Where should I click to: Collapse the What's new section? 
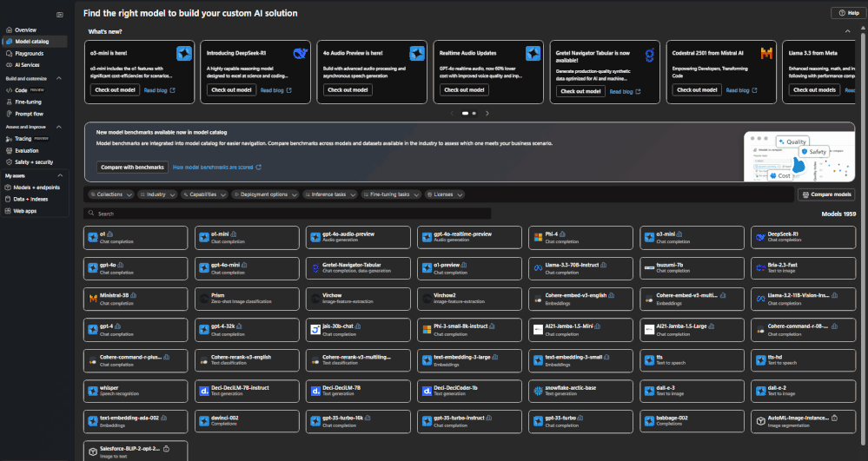[x=847, y=31]
